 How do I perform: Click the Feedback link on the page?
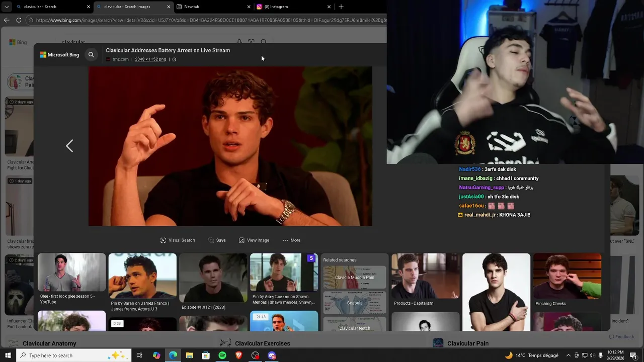621,337
